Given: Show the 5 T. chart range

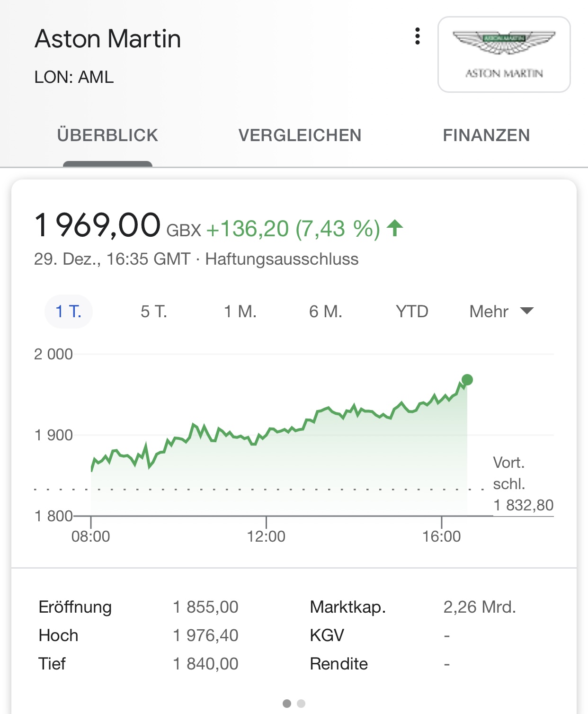Looking at the screenshot, I should [154, 312].
